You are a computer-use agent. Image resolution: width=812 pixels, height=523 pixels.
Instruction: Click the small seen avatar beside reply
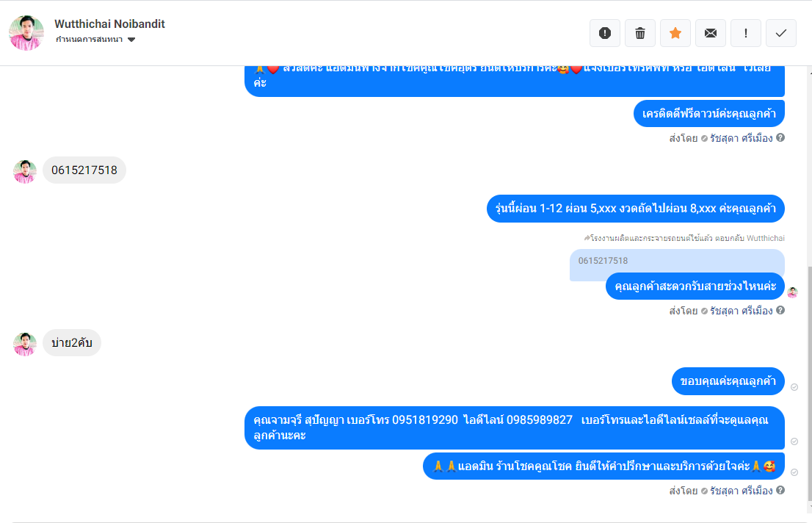pos(792,292)
